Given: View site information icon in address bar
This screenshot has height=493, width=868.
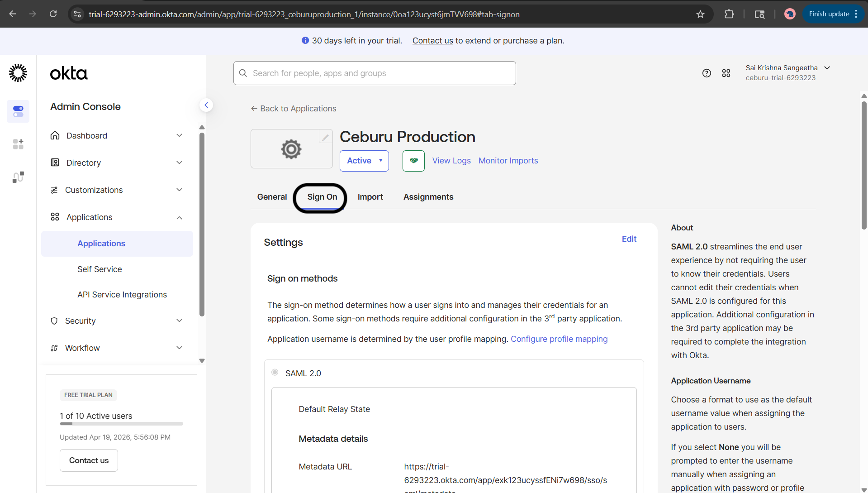Looking at the screenshot, I should click(78, 14).
